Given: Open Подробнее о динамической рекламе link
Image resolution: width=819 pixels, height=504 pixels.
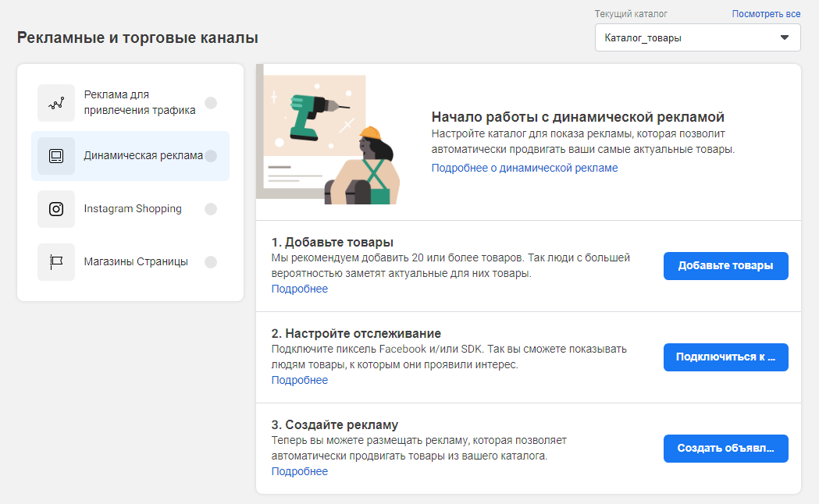Looking at the screenshot, I should pyautogui.click(x=524, y=168).
